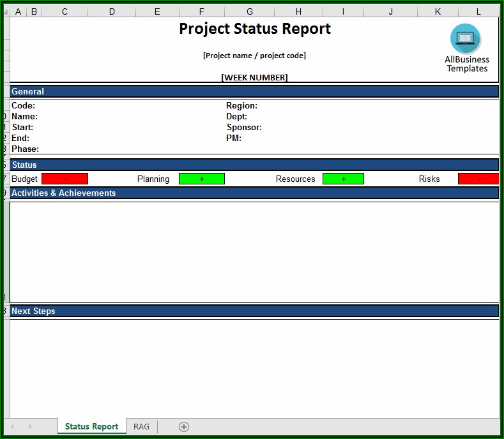Select column G header
The image size is (504, 439).
coord(250,11)
